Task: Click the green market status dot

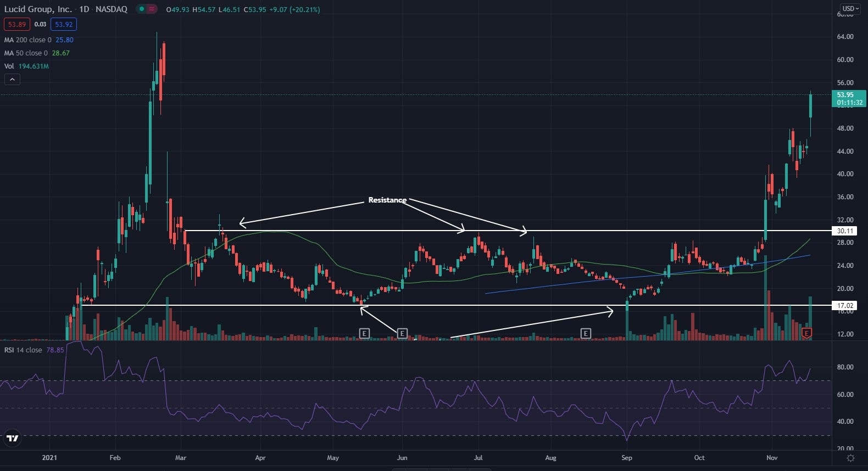Action: (x=141, y=9)
